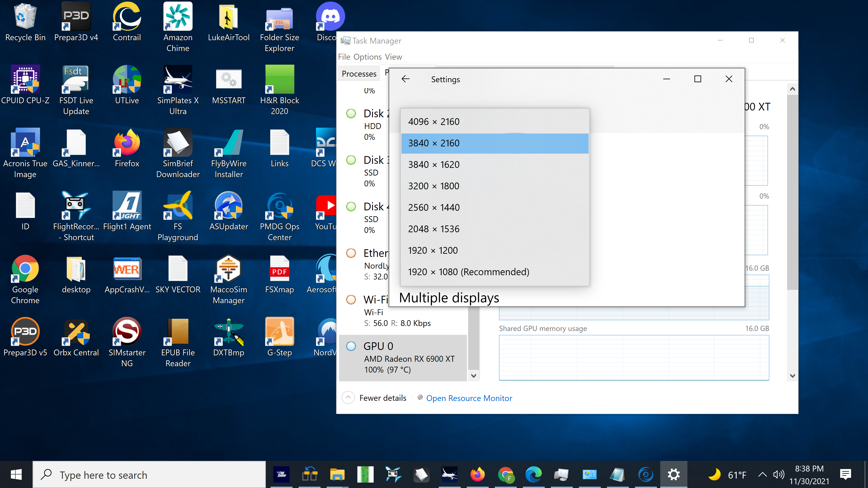Open the weather widget showing 61°F

[x=727, y=475]
